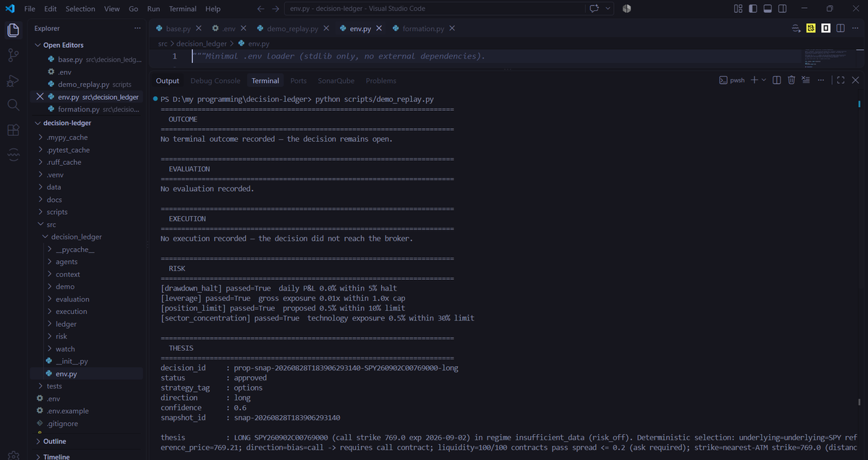This screenshot has width=868, height=460.
Task: Click the run-with-wave icon in editor toolbar
Action: [796, 28]
